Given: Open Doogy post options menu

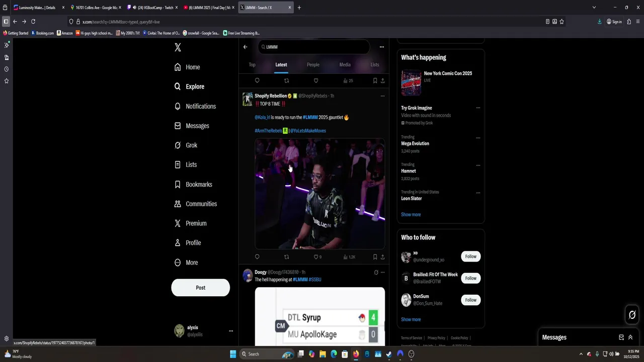Looking at the screenshot, I should [x=382, y=273].
